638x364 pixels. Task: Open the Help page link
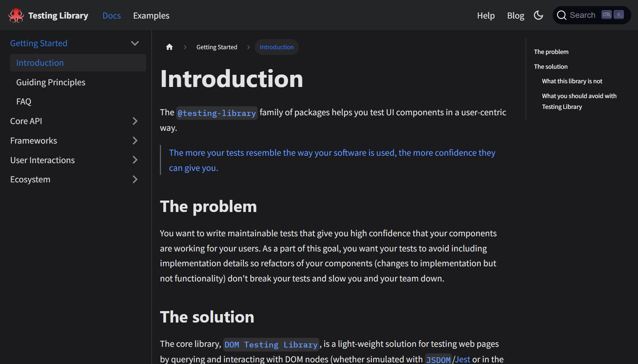click(486, 16)
